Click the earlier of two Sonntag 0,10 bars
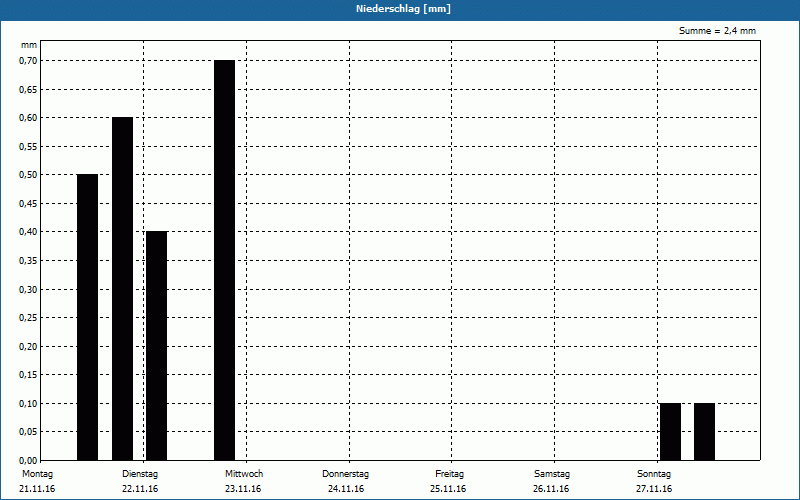800x500 pixels. (x=670, y=432)
